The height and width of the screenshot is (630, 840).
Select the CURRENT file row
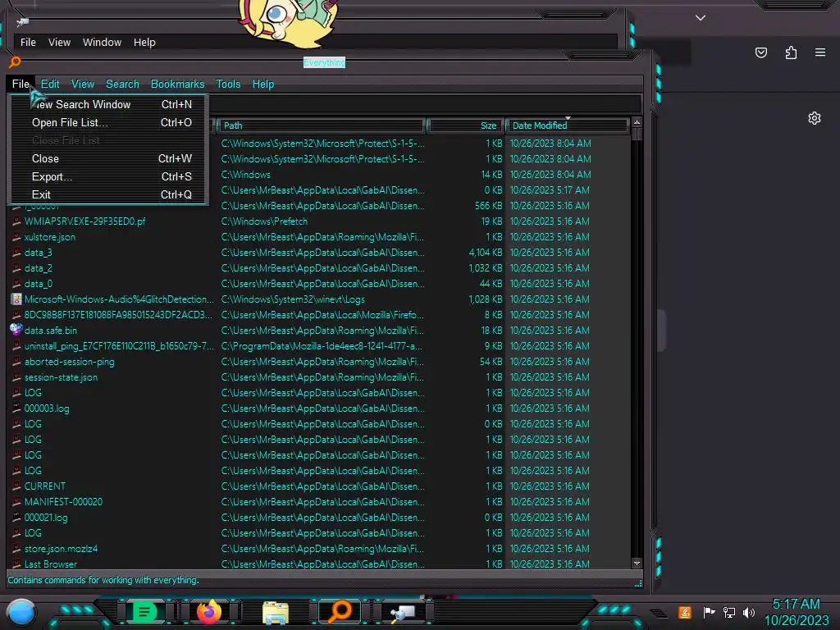tap(319, 486)
